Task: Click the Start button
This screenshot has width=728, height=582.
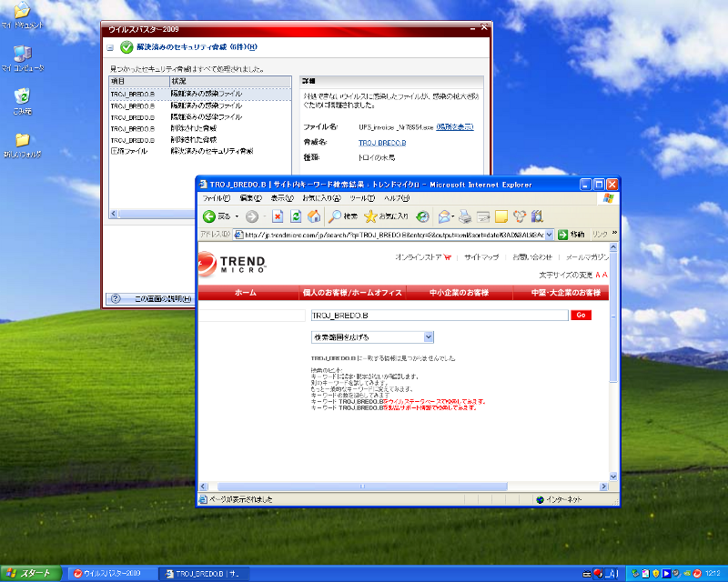Action: pos(31,574)
